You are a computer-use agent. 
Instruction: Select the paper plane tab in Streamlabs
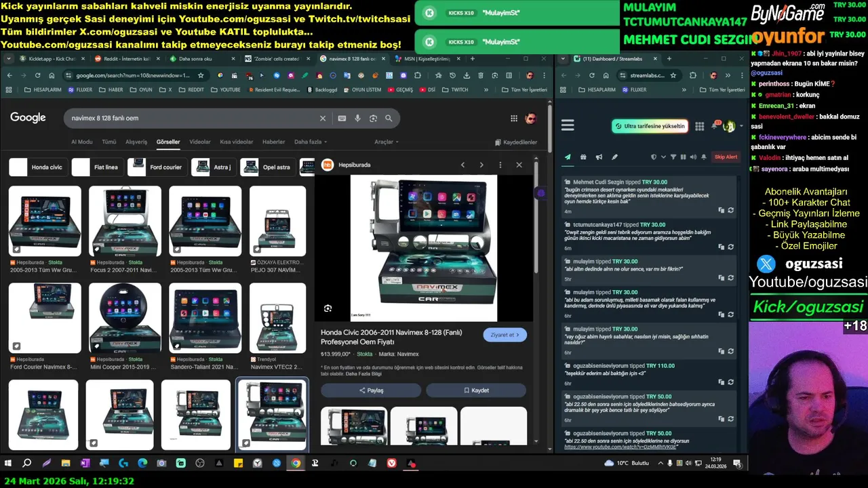(568, 157)
